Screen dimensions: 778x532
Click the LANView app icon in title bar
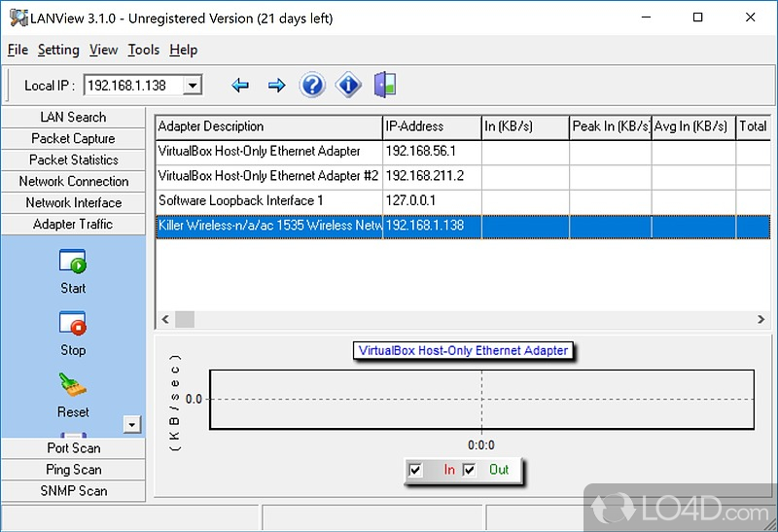point(18,18)
